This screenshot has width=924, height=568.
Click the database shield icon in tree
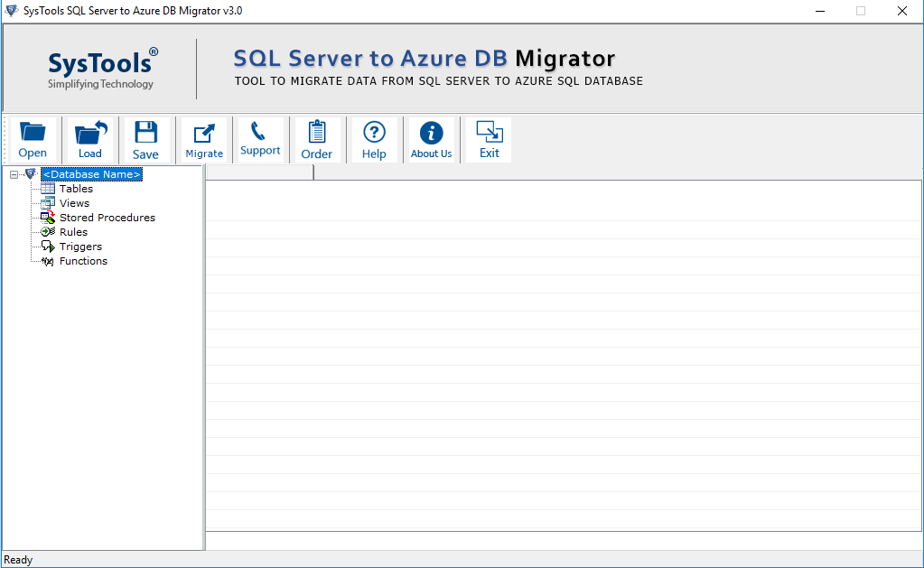[31, 173]
